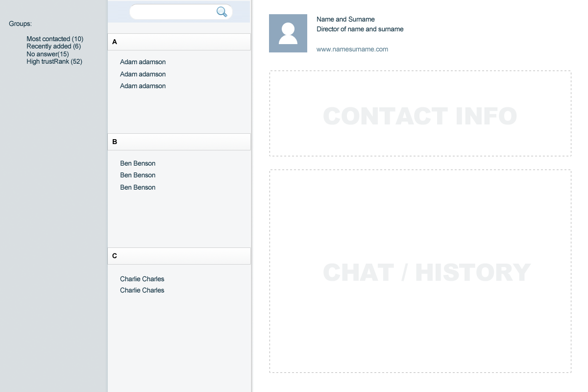588x392 pixels.
Task: Click the letter C section header
Action: pyautogui.click(x=179, y=256)
